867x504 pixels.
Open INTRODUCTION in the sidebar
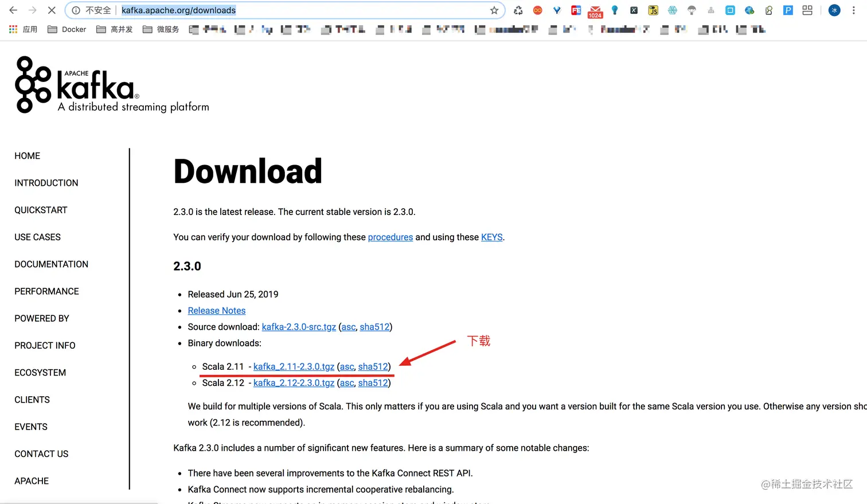coord(46,183)
